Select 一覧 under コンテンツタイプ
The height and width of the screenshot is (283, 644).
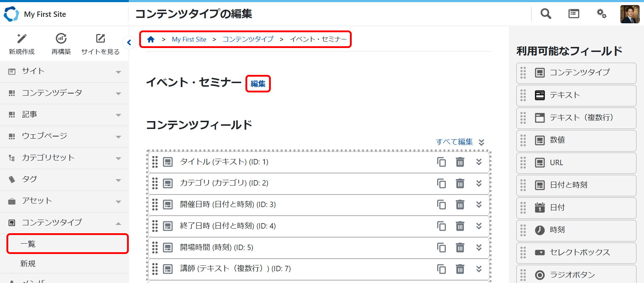(67, 244)
